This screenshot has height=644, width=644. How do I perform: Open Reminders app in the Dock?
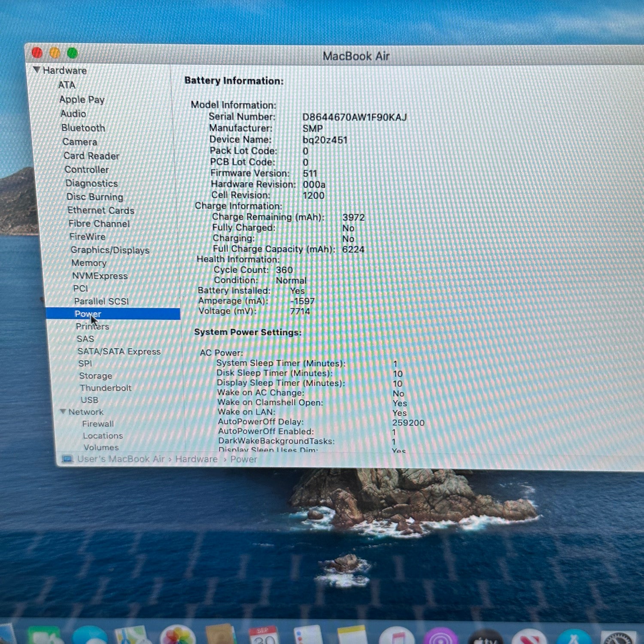tap(307, 636)
